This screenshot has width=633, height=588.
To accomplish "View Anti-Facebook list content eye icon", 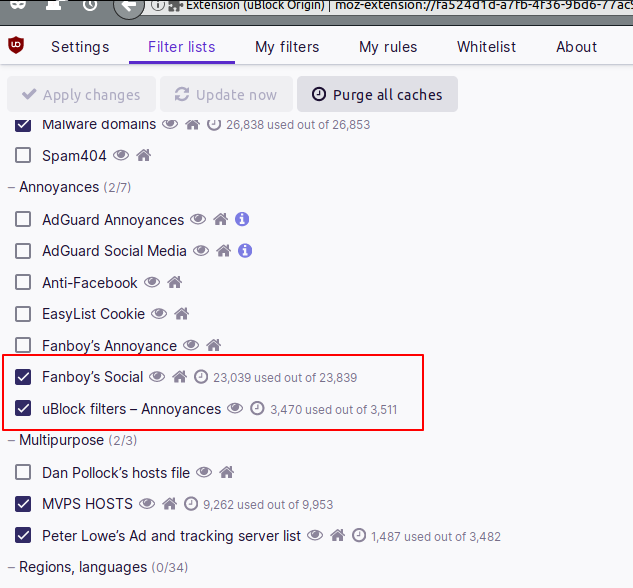I will point(152,282).
